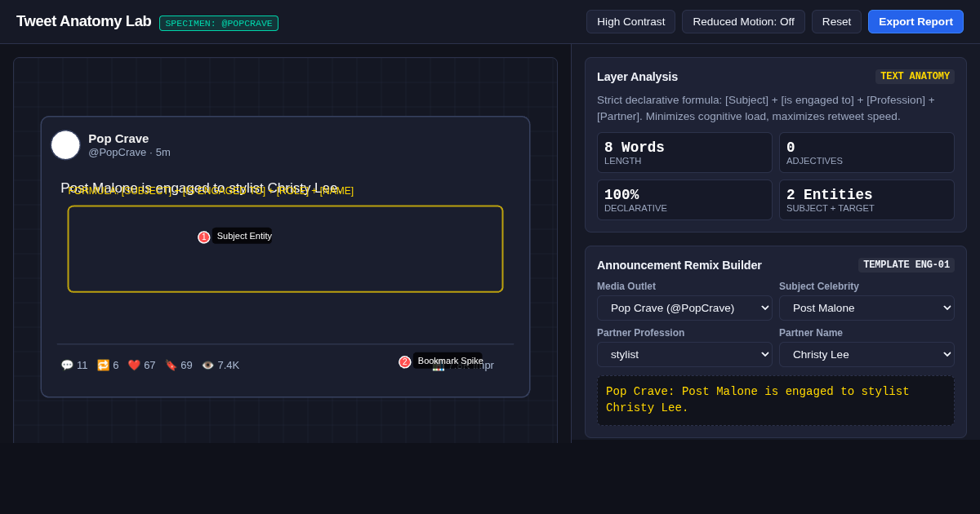
Task: Select hotspot marker 1 Subject Entity
Action: [x=204, y=237]
